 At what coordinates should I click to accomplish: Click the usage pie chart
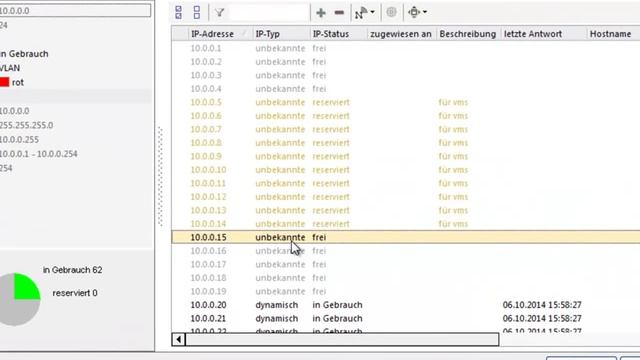[x=19, y=299]
